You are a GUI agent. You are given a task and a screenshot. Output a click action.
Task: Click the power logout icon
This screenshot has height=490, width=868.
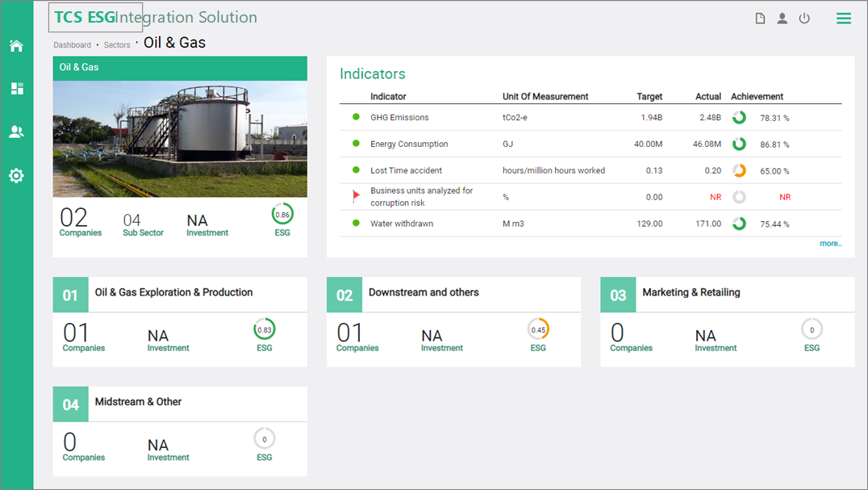(804, 19)
